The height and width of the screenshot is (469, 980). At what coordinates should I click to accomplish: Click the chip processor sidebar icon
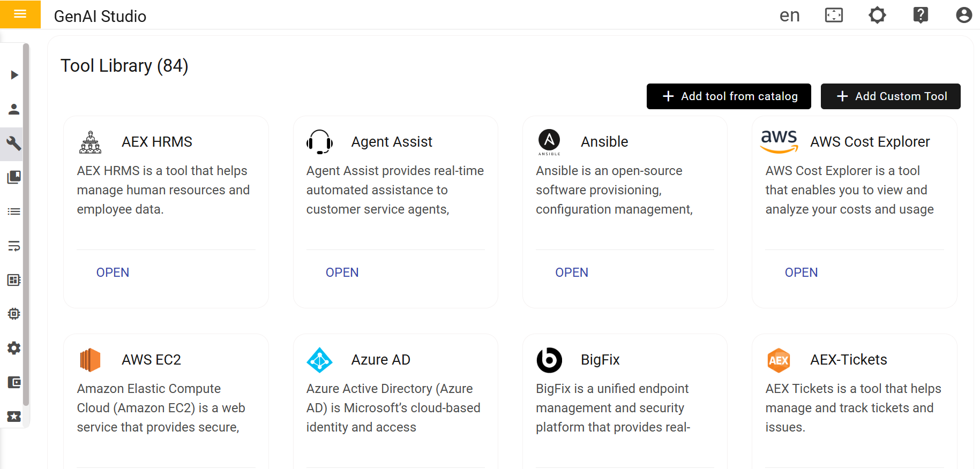pos(14,314)
